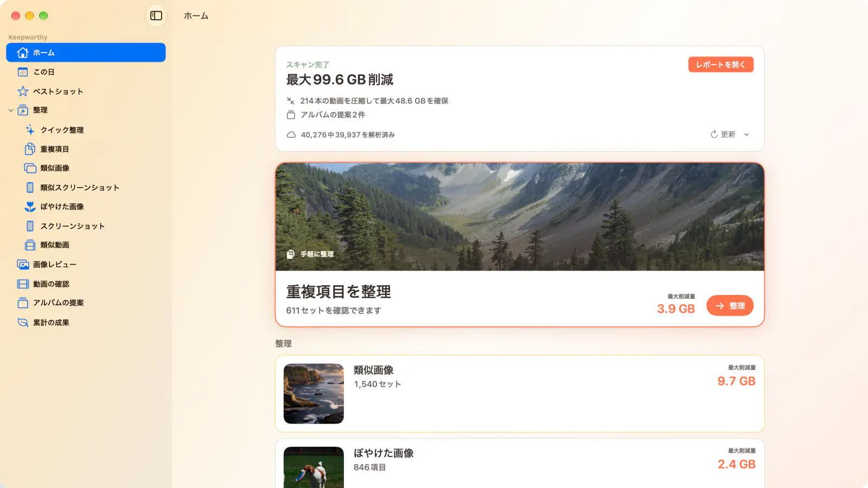Click the calendar icon for この日

(x=23, y=72)
